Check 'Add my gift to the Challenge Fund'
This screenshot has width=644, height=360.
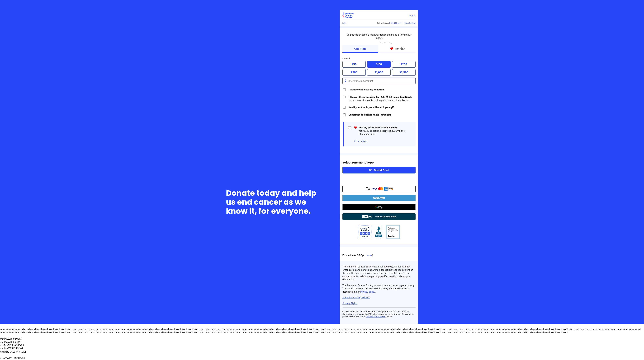(350, 127)
